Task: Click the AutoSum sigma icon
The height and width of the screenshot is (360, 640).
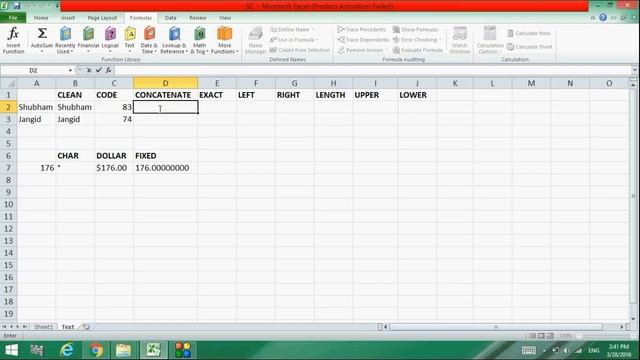Action: [42, 33]
